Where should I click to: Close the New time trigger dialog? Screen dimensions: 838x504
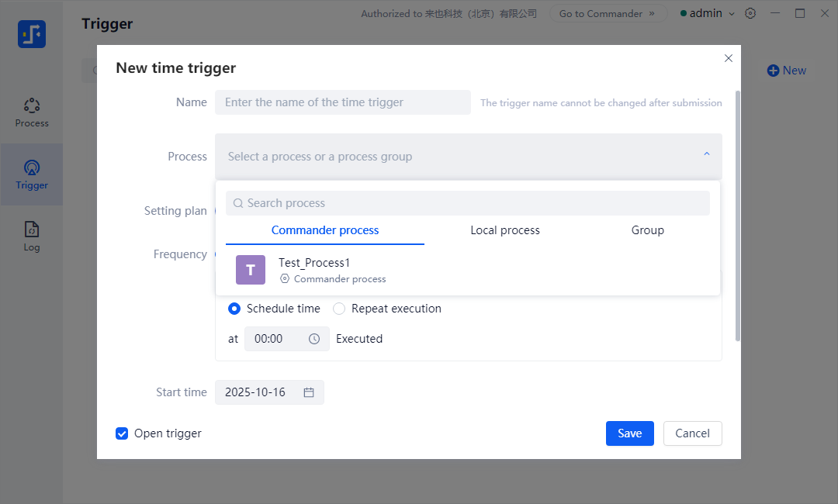728,58
